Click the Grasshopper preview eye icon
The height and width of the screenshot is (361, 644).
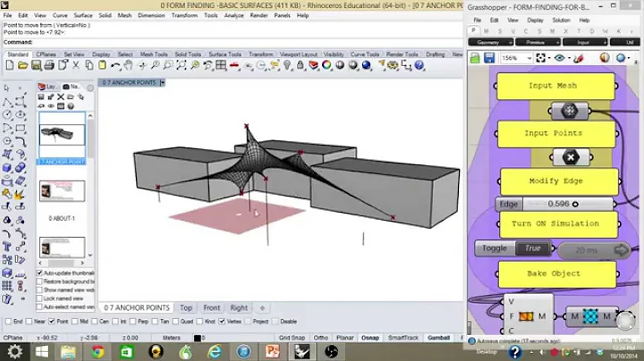[x=559, y=58]
